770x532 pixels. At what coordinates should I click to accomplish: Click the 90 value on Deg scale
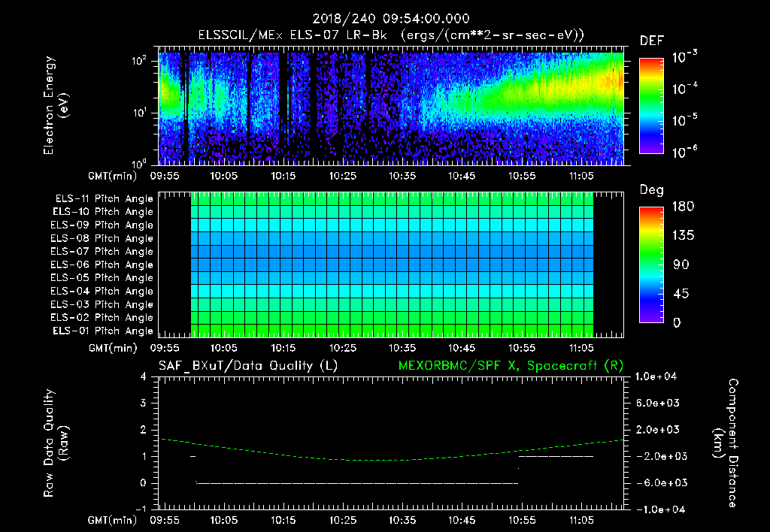pyautogui.click(x=681, y=265)
